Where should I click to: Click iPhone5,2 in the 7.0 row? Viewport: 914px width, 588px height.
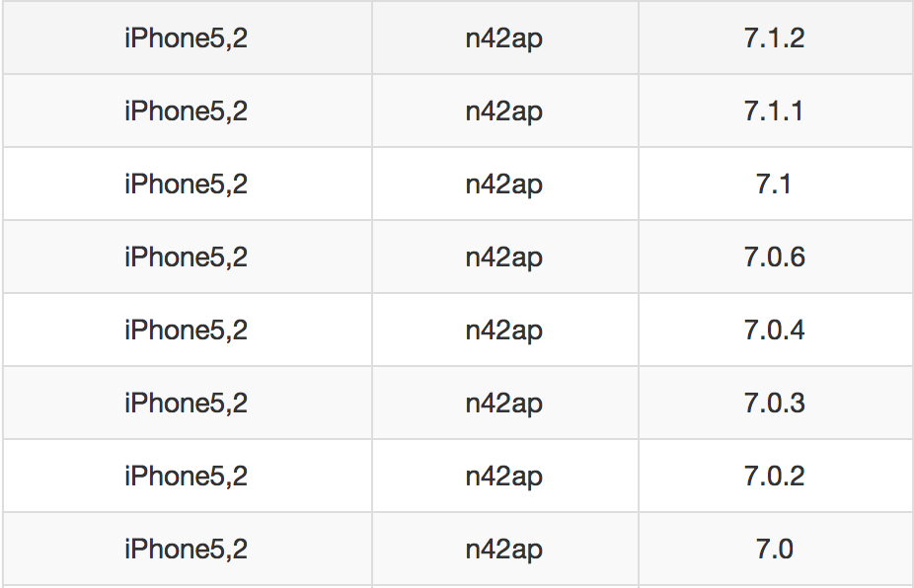click(186, 550)
